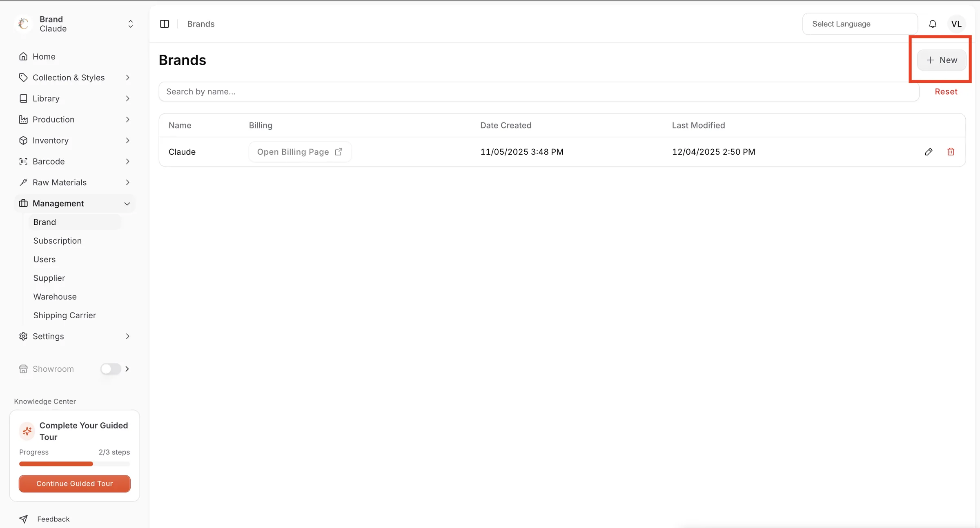Click the Library book icon
The image size is (980, 528).
click(23, 98)
